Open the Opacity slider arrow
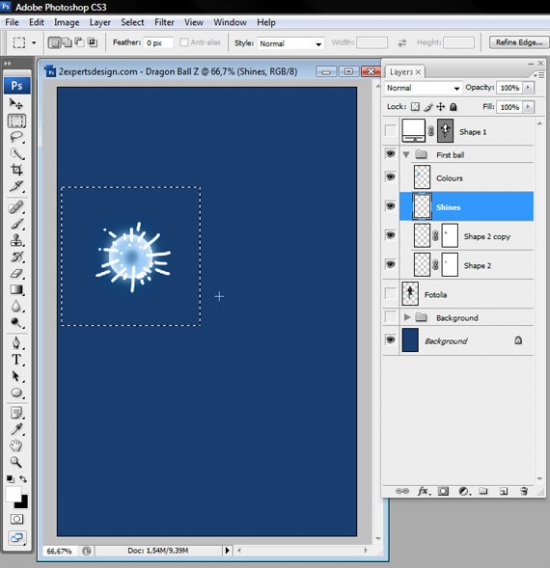Viewport: 550px width, 568px height. tap(528, 87)
